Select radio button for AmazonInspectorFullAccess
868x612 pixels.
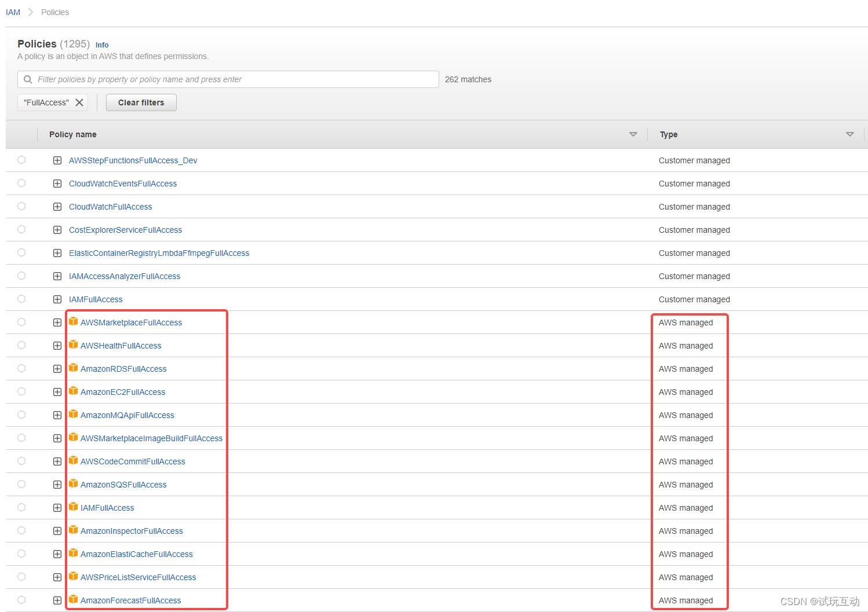21,530
